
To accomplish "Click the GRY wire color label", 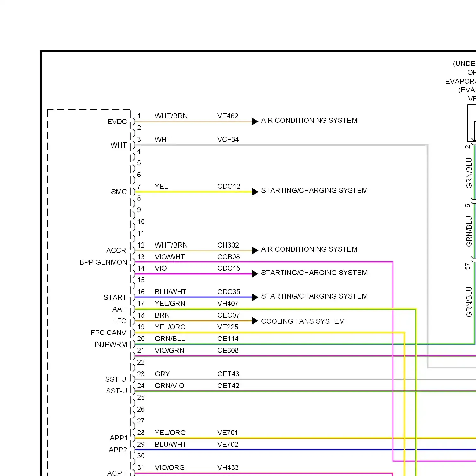I will pos(162,374).
